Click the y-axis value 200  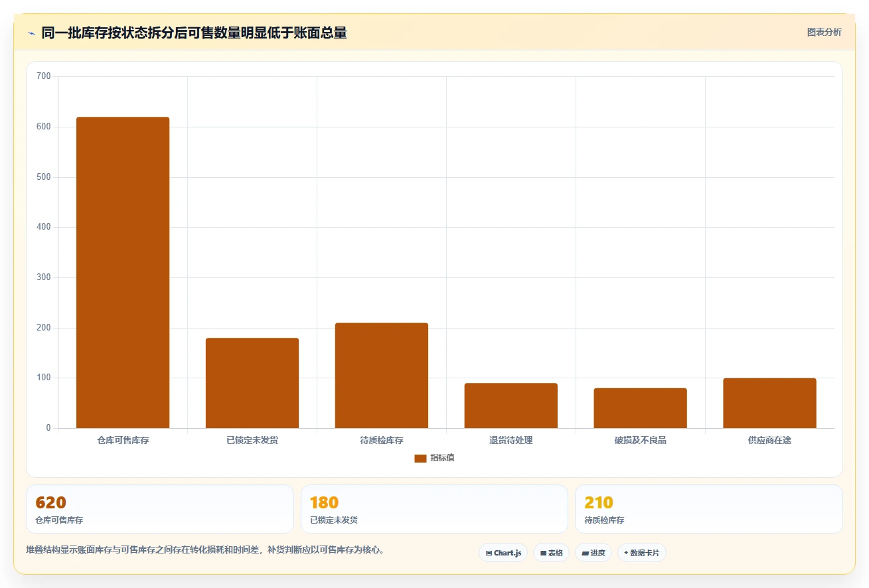[x=44, y=328]
